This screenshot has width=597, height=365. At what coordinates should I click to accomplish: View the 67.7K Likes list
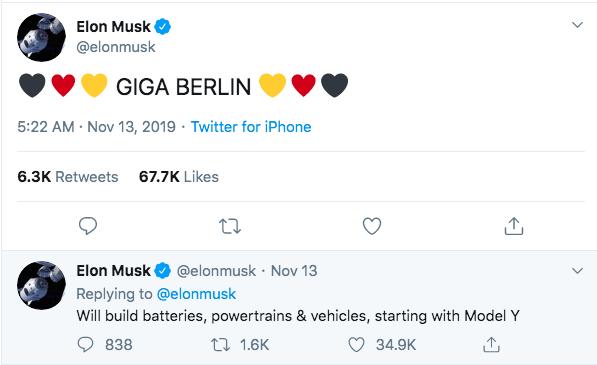click(179, 177)
